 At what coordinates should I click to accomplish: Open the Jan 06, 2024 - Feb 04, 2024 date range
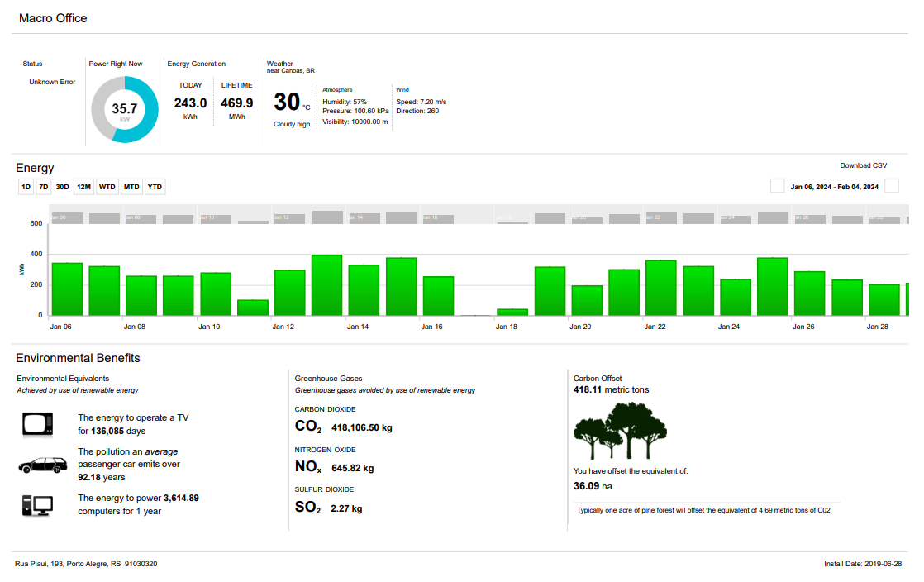coord(834,187)
